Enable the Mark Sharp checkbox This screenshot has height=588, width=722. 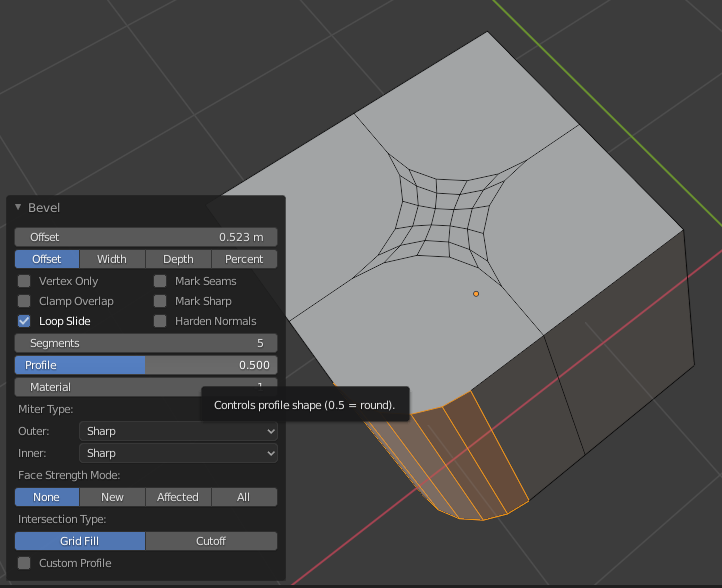pos(160,301)
